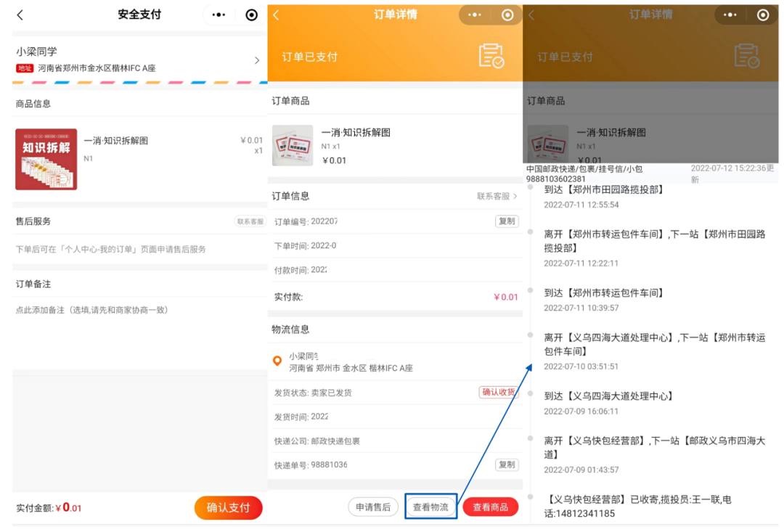Image resolution: width=784 pixels, height=532 pixels.
Task: Expand the 小梁同学 delivery address row
Action: coord(256,60)
